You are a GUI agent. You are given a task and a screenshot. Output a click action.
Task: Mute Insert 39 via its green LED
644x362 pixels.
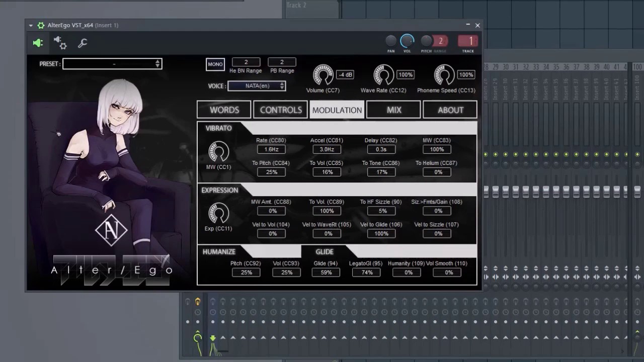596,154
